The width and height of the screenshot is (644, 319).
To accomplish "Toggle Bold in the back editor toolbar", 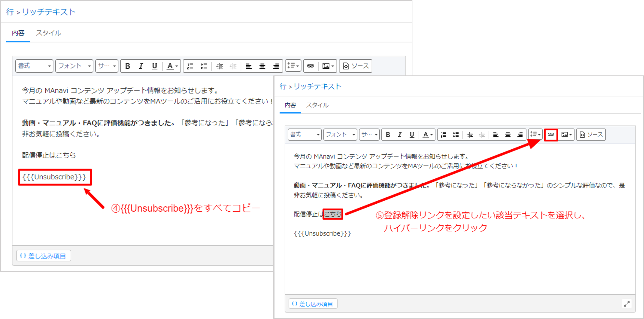I will (x=128, y=66).
